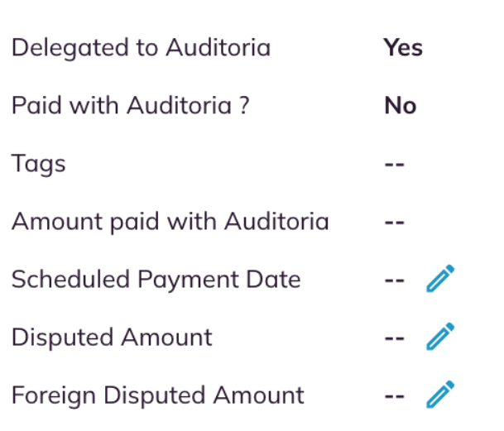Viewport: 504px width, 431px height.
Task: Open the Disputed Amount pencil editor
Action: 440,337
